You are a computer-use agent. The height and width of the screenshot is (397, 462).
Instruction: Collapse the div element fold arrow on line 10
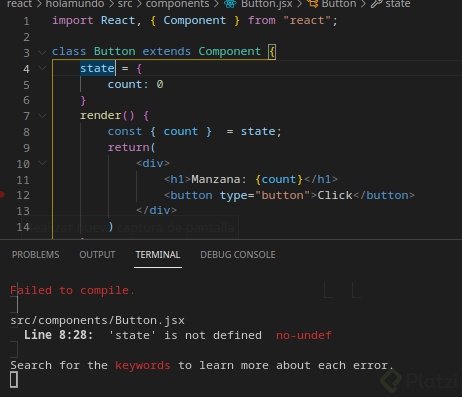coord(42,163)
